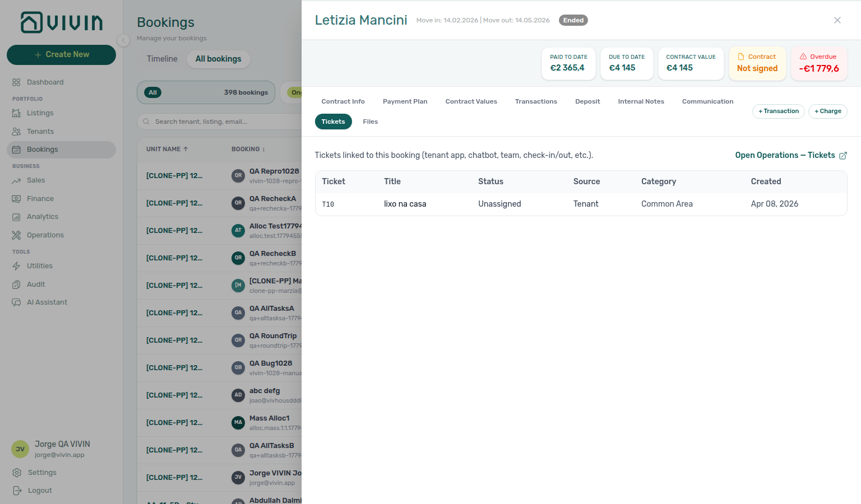Screen dimensions: 861x504
Task: Select the Bookings sidebar item
Action: tap(61, 150)
